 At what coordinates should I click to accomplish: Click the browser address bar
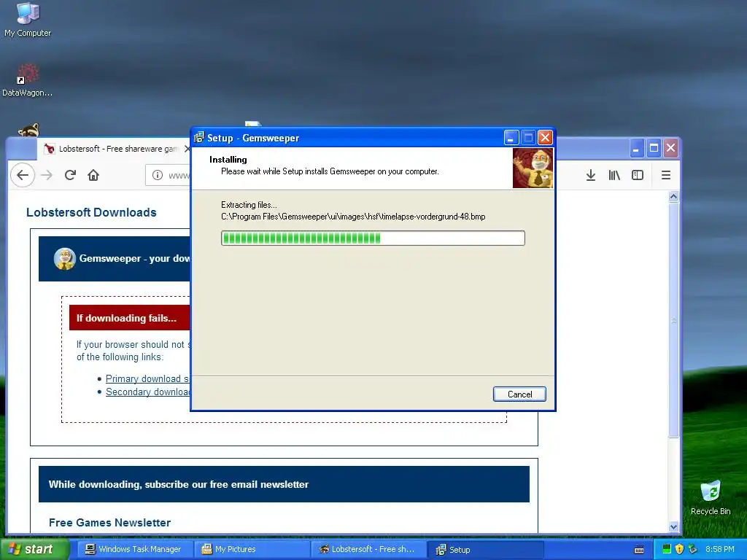(169, 175)
